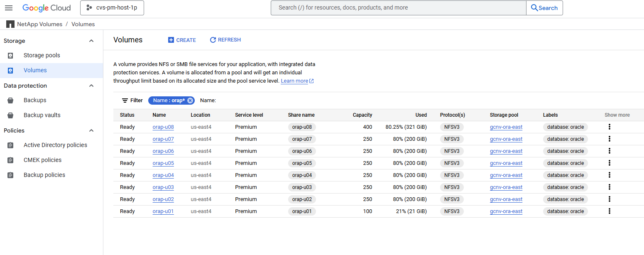Collapse the Storage section
644x255 pixels.
pyautogui.click(x=92, y=41)
